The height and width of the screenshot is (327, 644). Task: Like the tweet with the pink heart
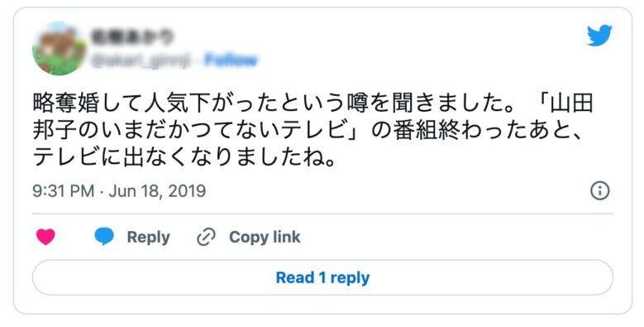(45, 237)
